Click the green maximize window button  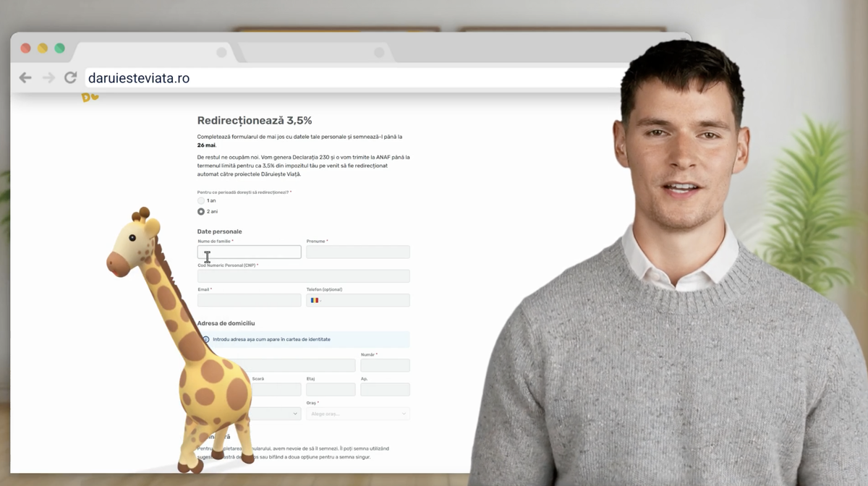click(59, 48)
